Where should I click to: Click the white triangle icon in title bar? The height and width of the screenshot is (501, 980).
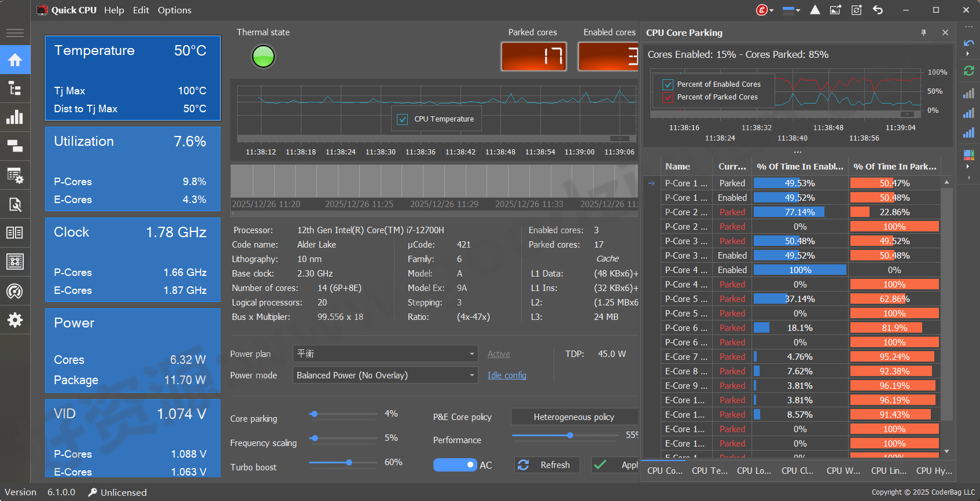coord(815,10)
